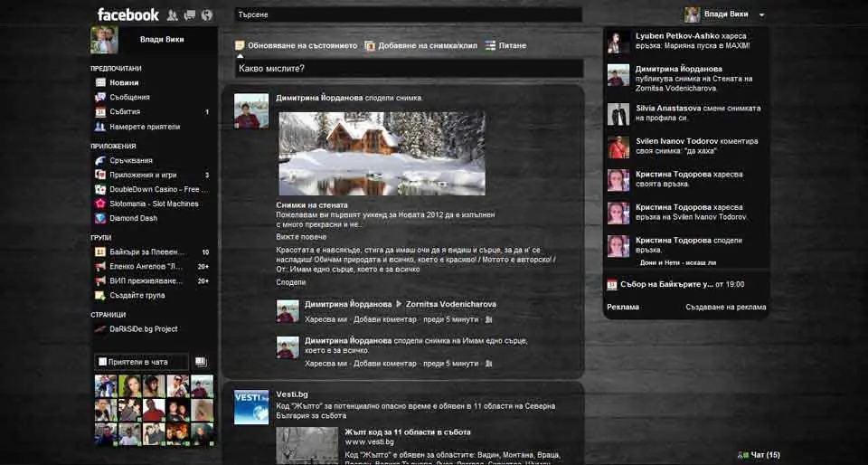Open the notifications globe icon

pyautogui.click(x=207, y=15)
